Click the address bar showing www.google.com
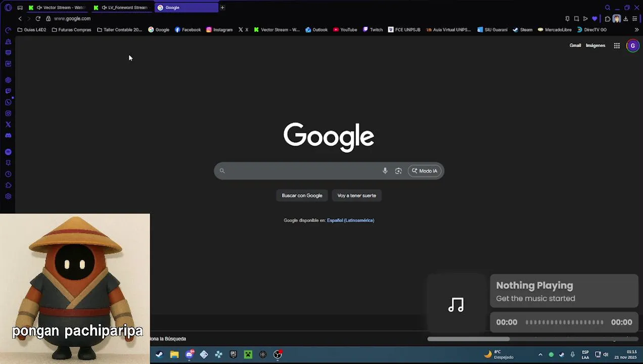 click(x=72, y=19)
